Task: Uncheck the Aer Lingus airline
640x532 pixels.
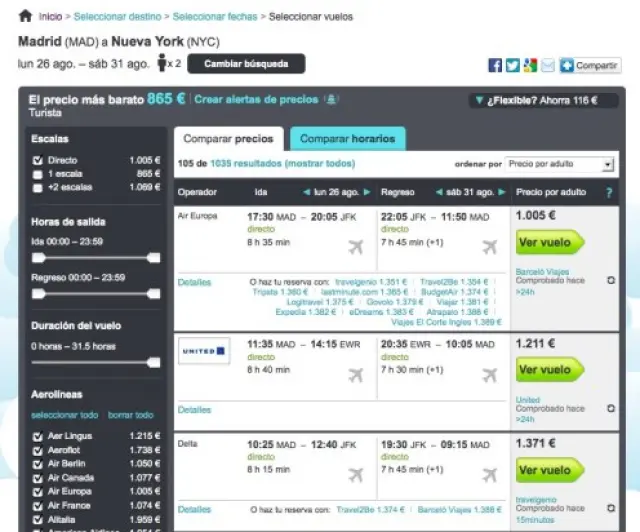Action: tap(37, 436)
